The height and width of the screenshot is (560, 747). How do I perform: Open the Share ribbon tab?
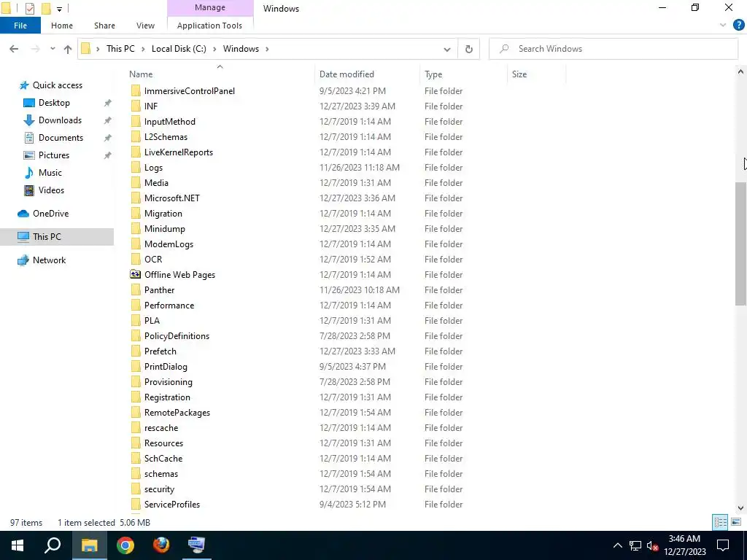point(104,26)
